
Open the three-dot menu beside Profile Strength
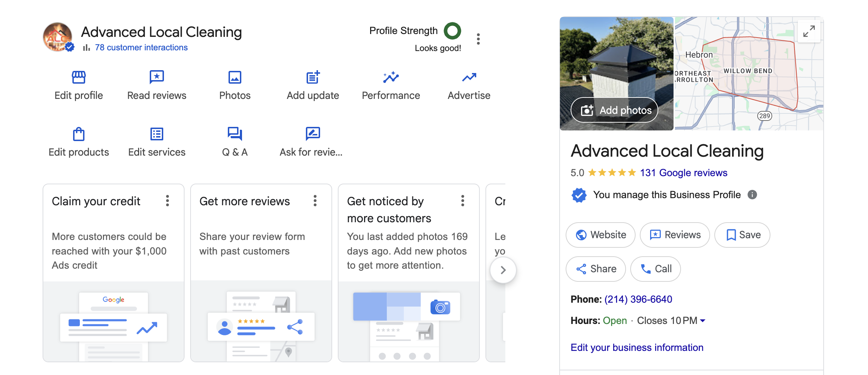[x=478, y=39]
